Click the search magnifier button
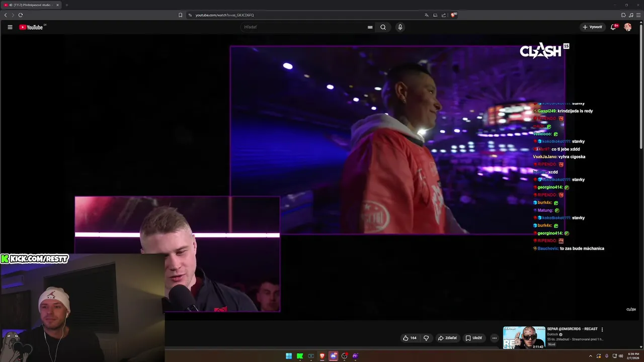644x362 pixels. [383, 27]
